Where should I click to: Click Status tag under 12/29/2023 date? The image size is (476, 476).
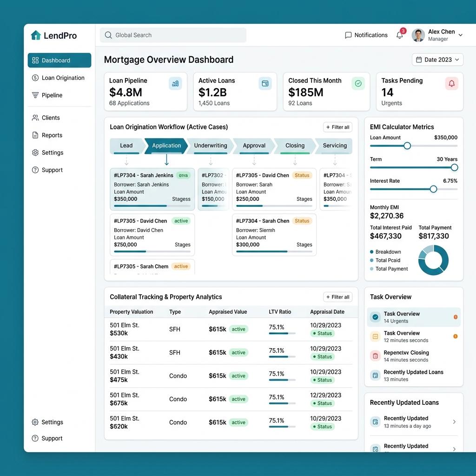pos(323,403)
